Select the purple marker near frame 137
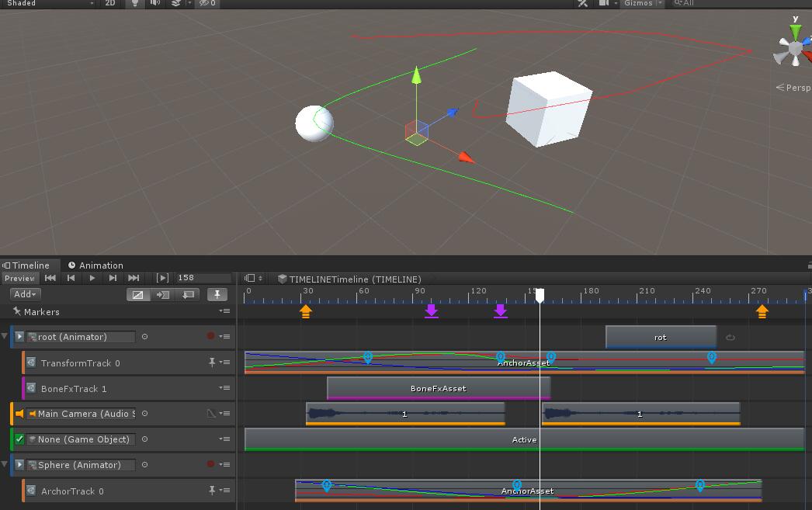Image resolution: width=812 pixels, height=510 pixels. [500, 311]
